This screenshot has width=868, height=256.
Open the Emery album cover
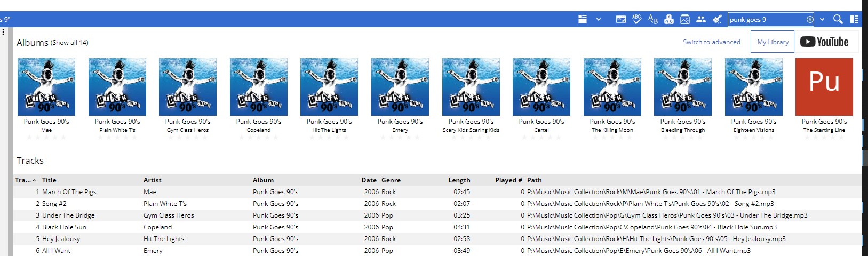point(400,87)
